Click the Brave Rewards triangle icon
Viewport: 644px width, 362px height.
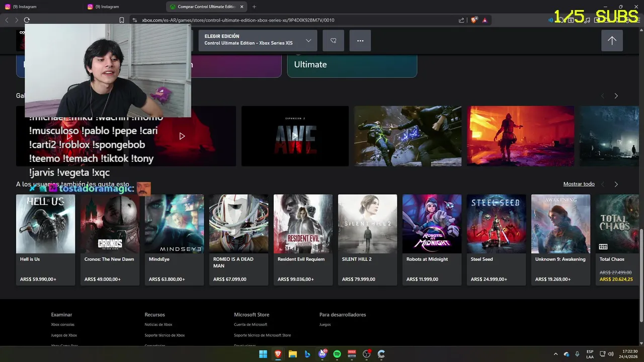click(x=485, y=20)
